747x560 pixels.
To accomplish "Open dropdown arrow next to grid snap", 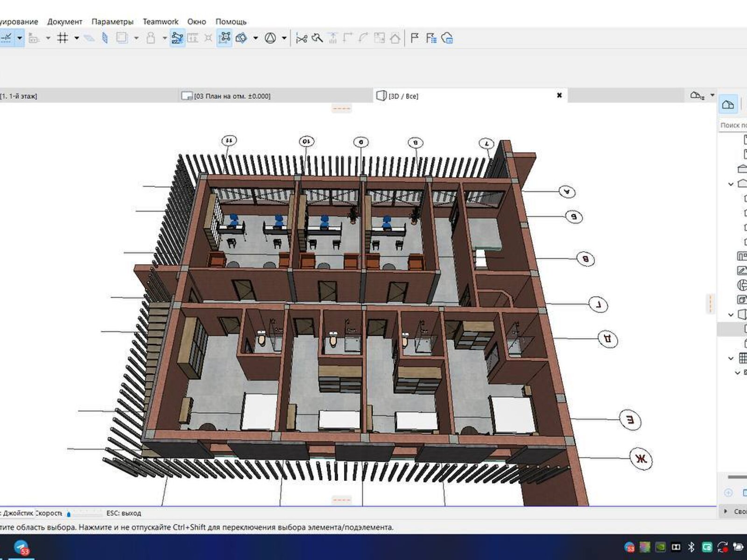I will (x=77, y=38).
